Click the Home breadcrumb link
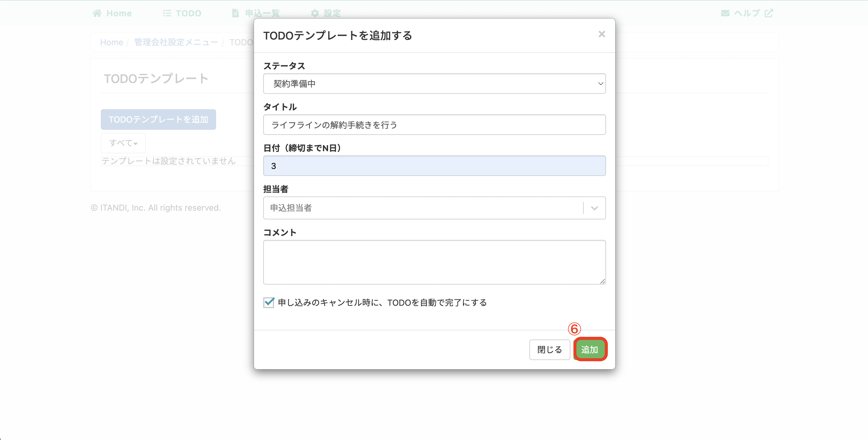868x440 pixels. (112, 43)
